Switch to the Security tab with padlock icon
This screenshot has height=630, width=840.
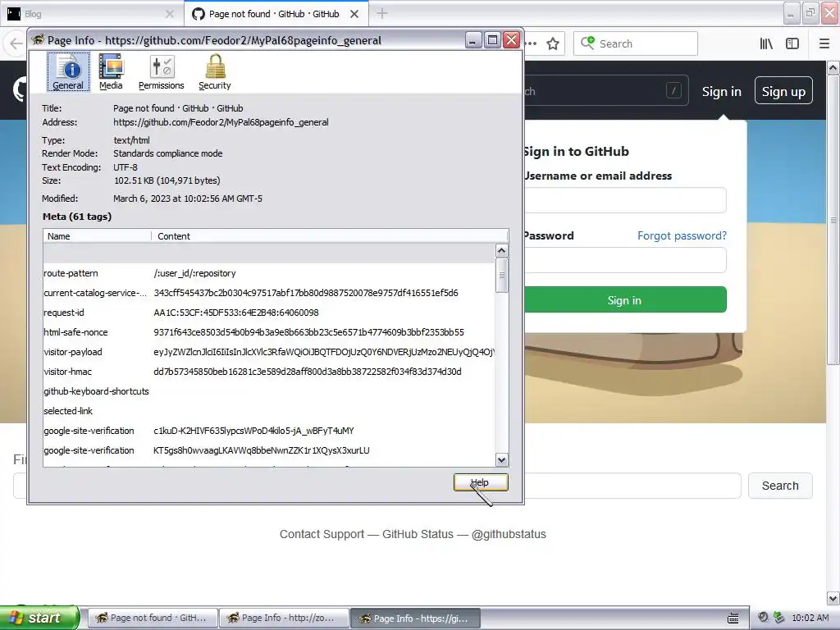point(215,72)
